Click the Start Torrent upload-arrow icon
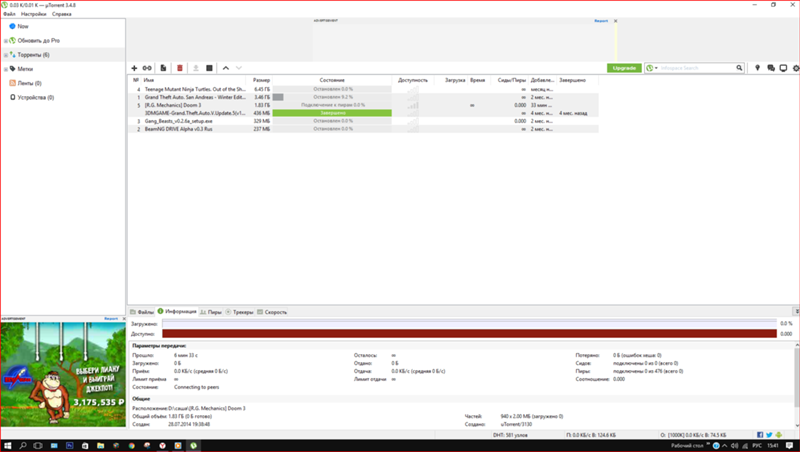 tap(195, 68)
